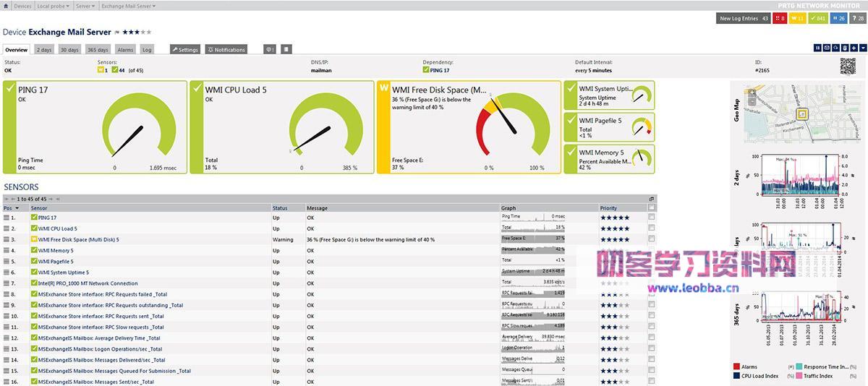Open the device QR code

(848, 66)
